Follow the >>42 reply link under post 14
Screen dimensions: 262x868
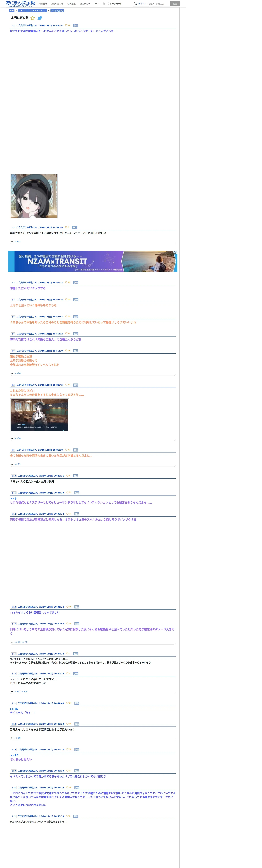(25, 642)
